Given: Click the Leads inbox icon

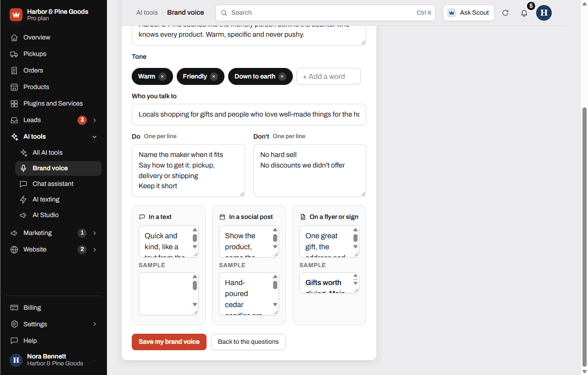Looking at the screenshot, I should pos(14,120).
